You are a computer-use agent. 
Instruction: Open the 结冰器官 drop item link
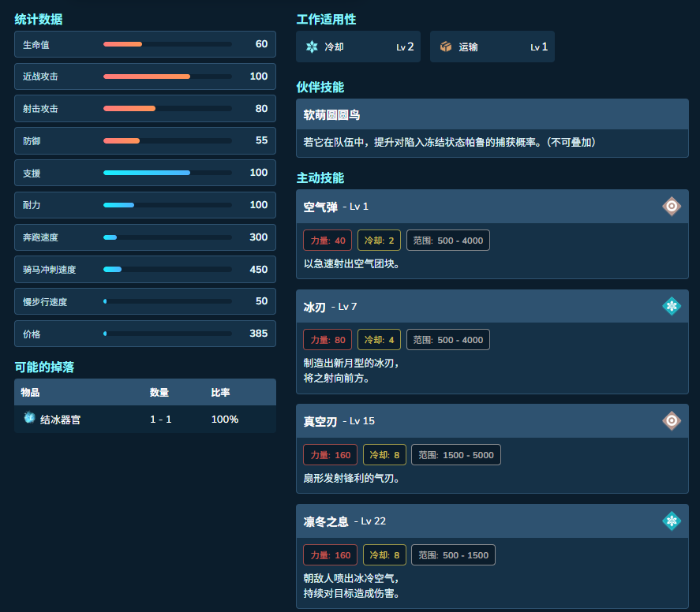pyautogui.click(x=60, y=420)
